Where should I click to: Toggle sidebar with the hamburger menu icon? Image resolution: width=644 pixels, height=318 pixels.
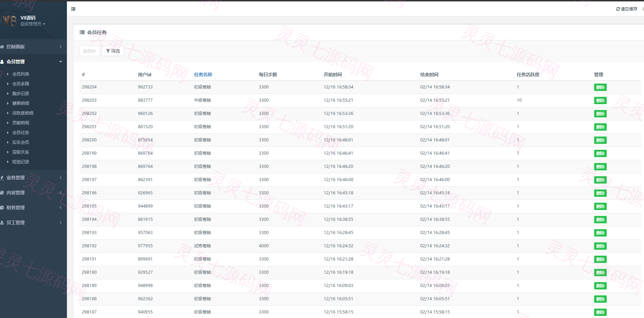click(73, 9)
